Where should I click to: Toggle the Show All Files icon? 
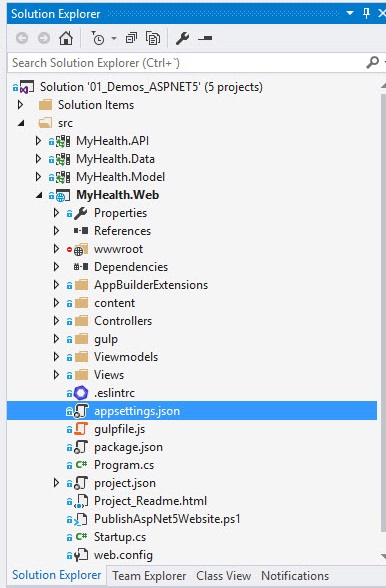coord(153,38)
